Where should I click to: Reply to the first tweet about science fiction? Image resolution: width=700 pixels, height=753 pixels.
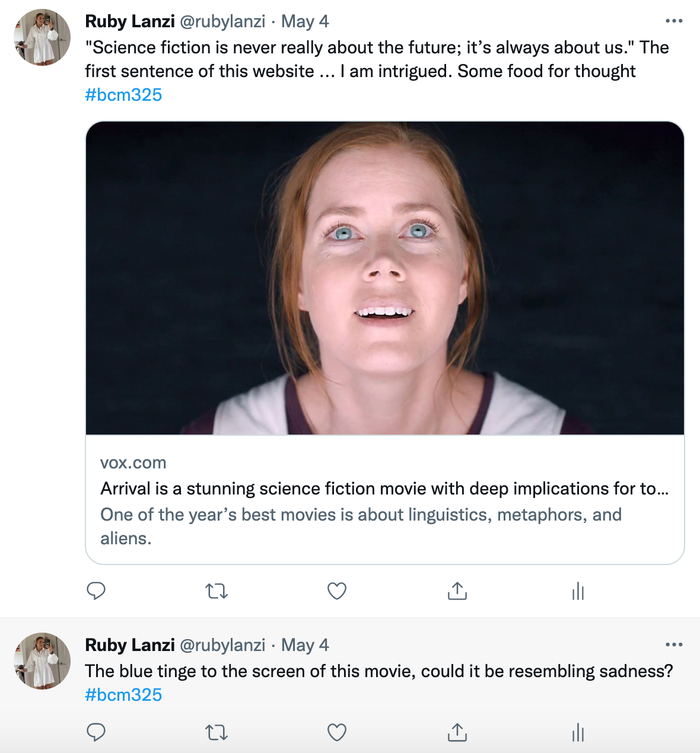(x=96, y=591)
